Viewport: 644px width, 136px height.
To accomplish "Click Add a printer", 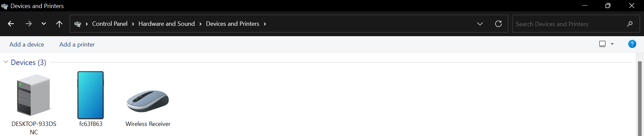I will click(x=77, y=45).
